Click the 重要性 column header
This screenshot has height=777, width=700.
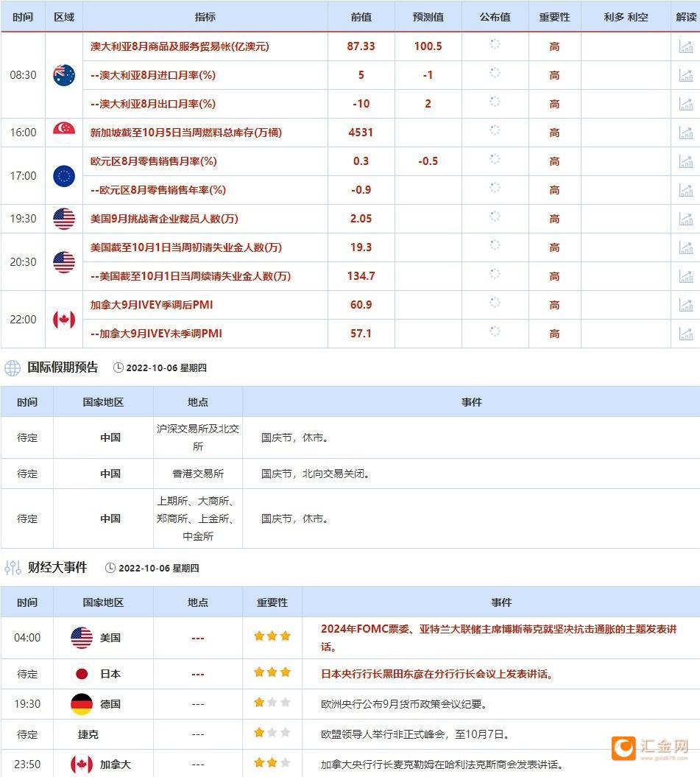click(554, 16)
